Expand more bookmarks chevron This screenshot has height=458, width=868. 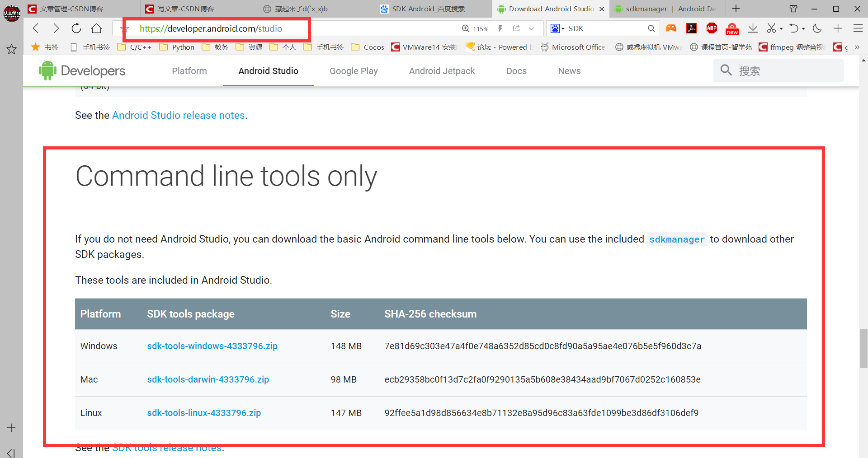(x=857, y=47)
